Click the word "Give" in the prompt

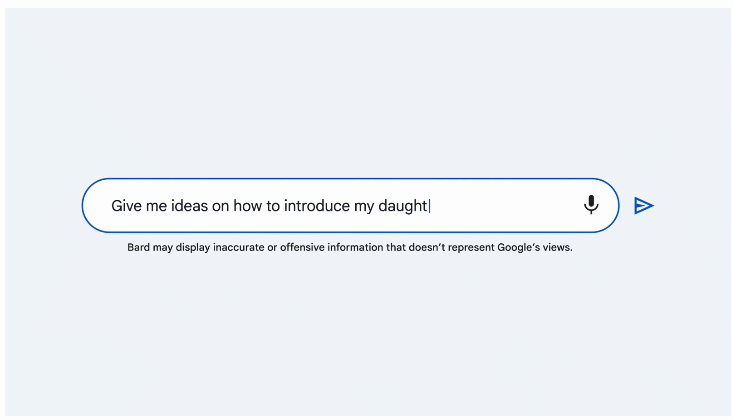[x=126, y=205]
